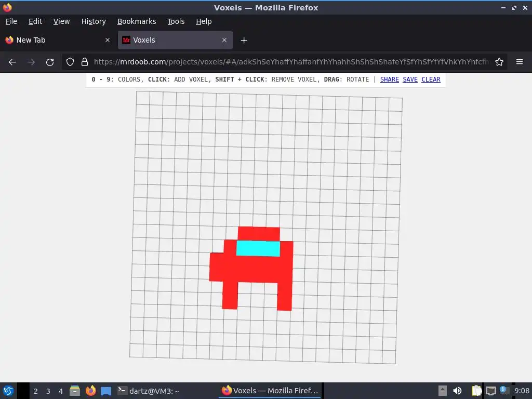Switch to the New Tab tab
This screenshot has height=399, width=532.
[58, 40]
